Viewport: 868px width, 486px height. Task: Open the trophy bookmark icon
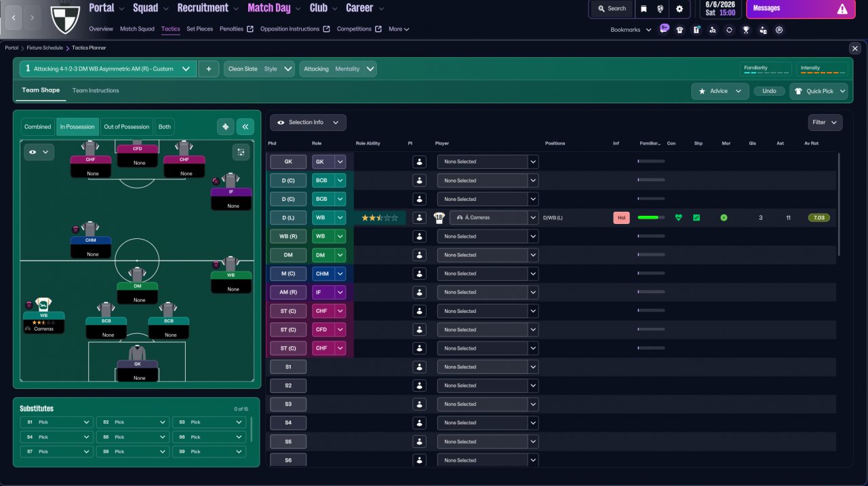746,30
